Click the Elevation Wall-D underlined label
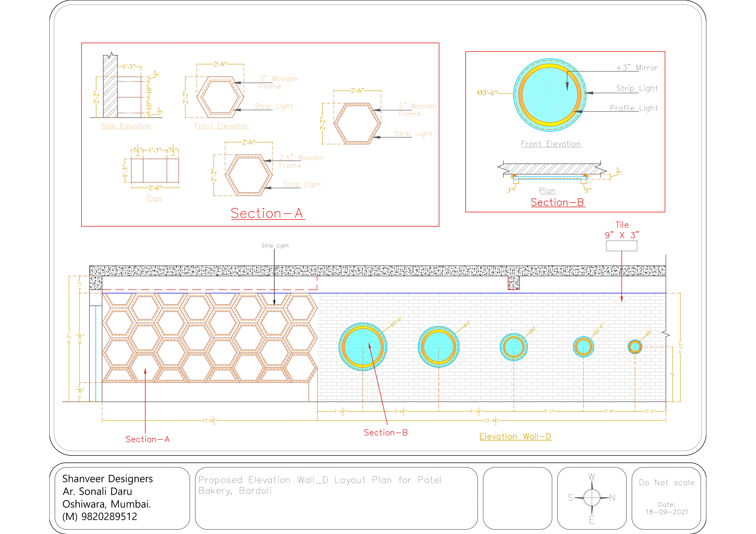The height and width of the screenshot is (534, 756). pos(515,437)
